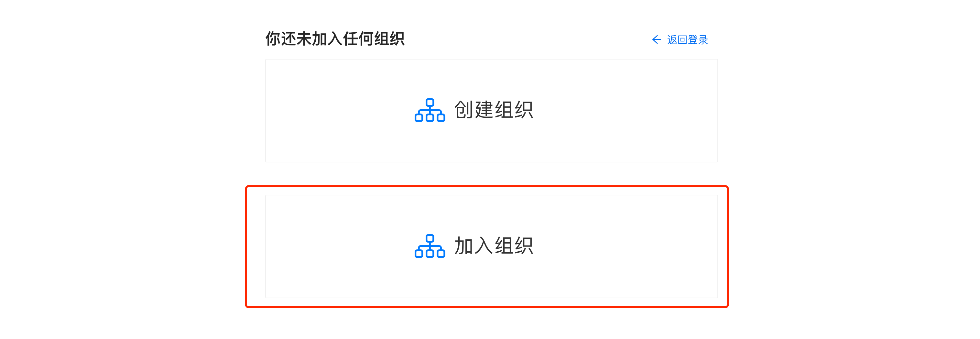Return to login via 返回登录
The width and height of the screenshot is (980, 339).
pyautogui.click(x=687, y=39)
